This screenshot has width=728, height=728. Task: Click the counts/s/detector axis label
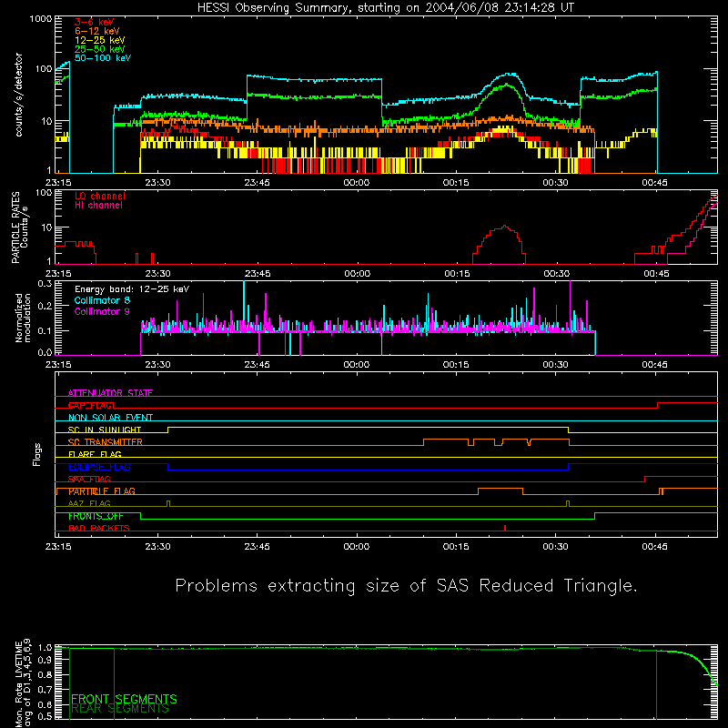click(x=19, y=95)
